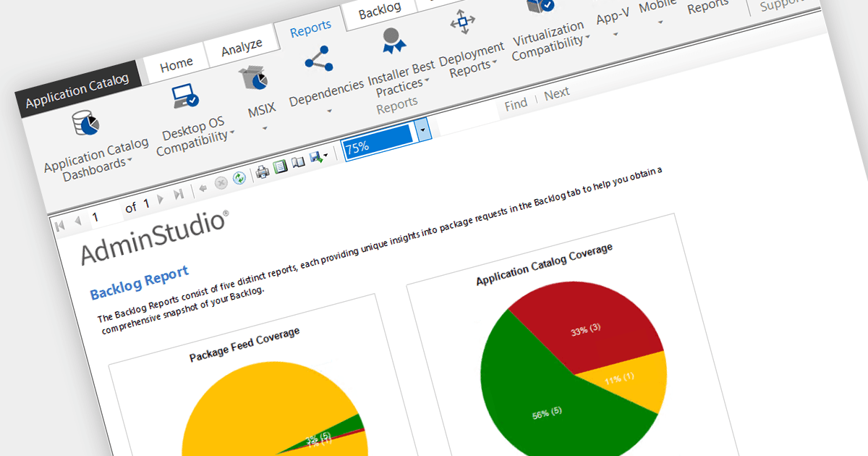Switch to the Analyze tab
This screenshot has width=868, height=456.
pyautogui.click(x=242, y=48)
